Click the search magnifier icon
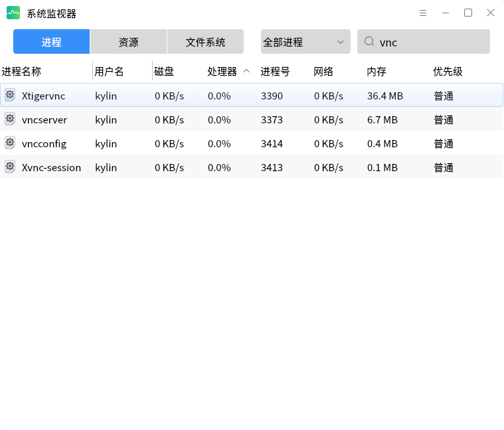 369,41
